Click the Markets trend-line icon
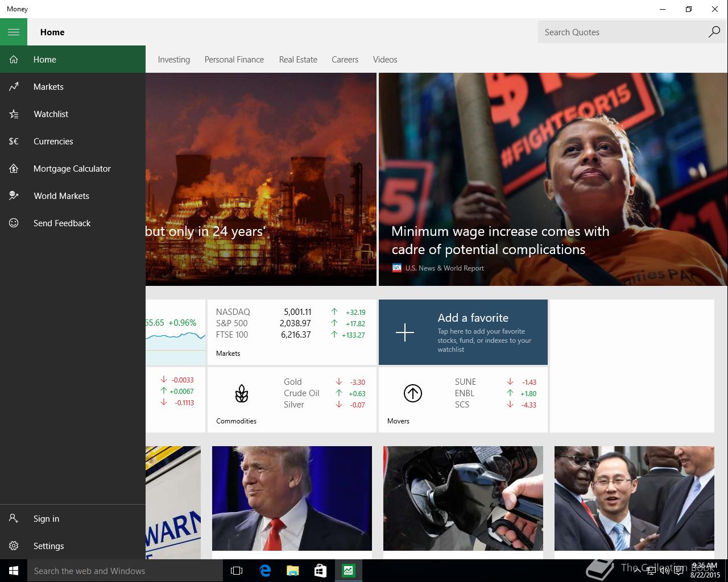This screenshot has width=728, height=582. (14, 86)
